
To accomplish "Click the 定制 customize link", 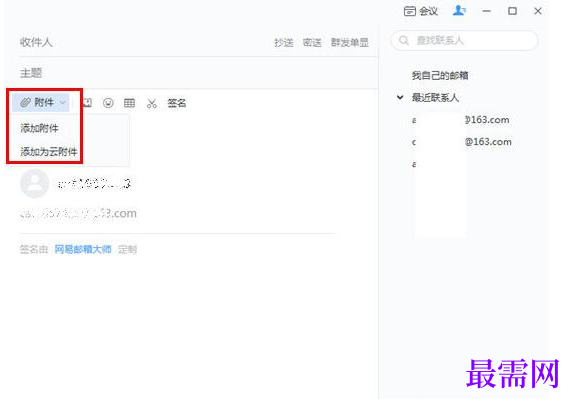I will tap(128, 249).
